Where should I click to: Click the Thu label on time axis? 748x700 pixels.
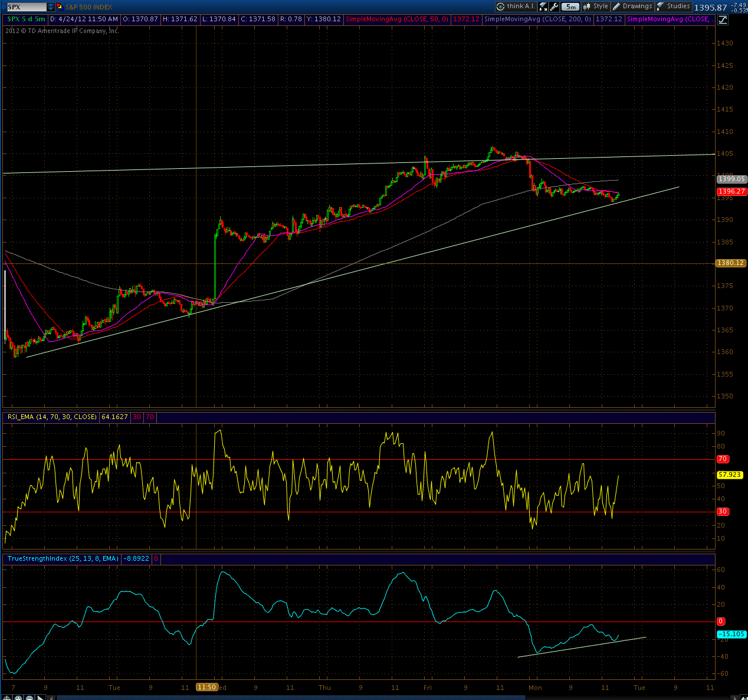pos(324,688)
